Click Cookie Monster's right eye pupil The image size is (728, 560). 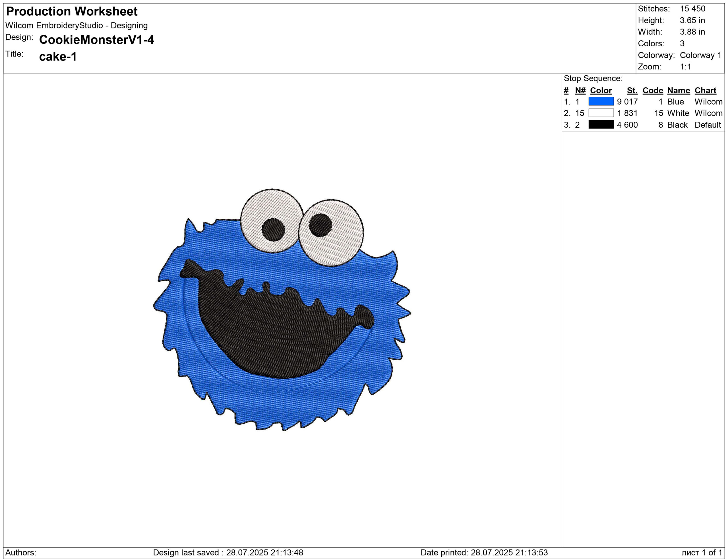(x=320, y=225)
